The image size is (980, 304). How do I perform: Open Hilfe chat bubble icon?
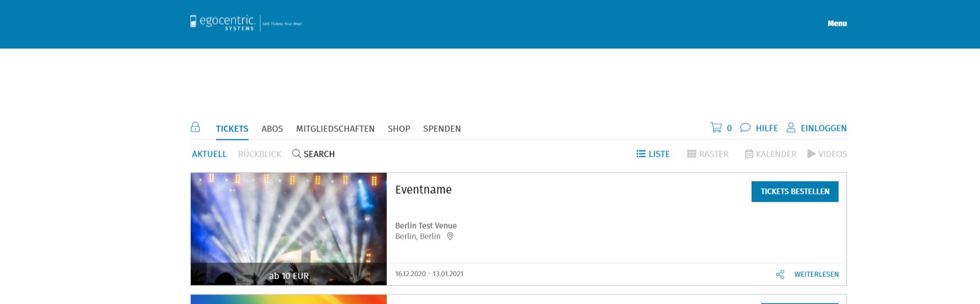point(745,128)
